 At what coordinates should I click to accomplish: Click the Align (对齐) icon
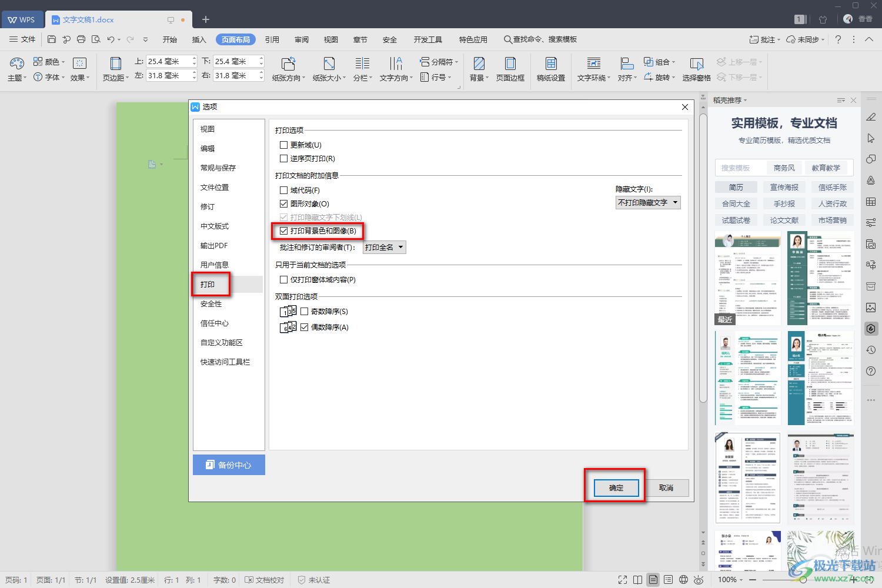pos(627,64)
